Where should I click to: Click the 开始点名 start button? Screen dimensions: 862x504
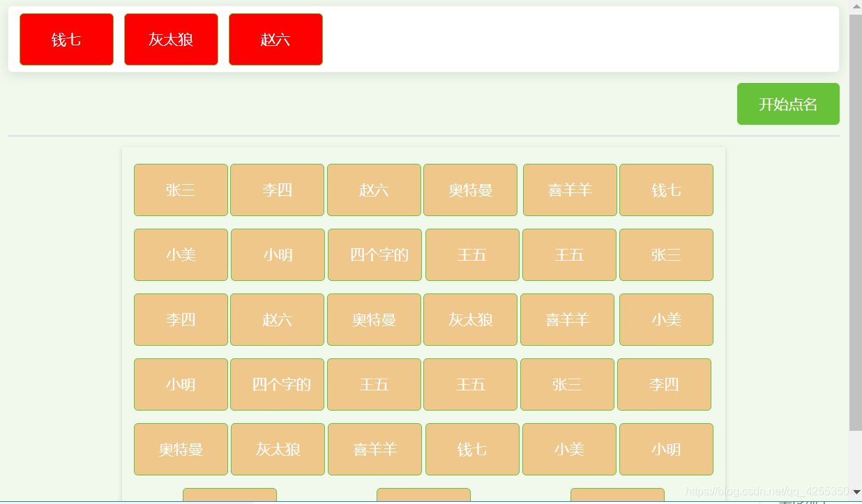[x=788, y=103]
